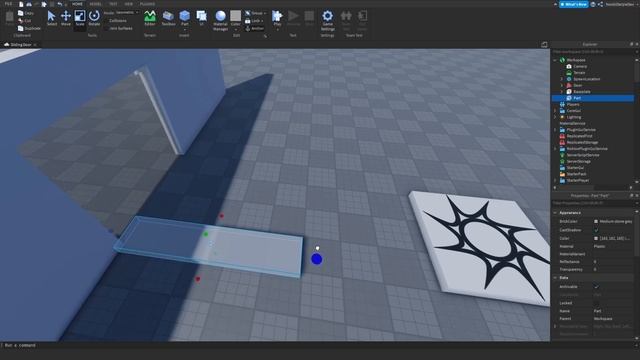640x360 pixels.
Task: Select the Part item in Explorer
Action: 577,98
